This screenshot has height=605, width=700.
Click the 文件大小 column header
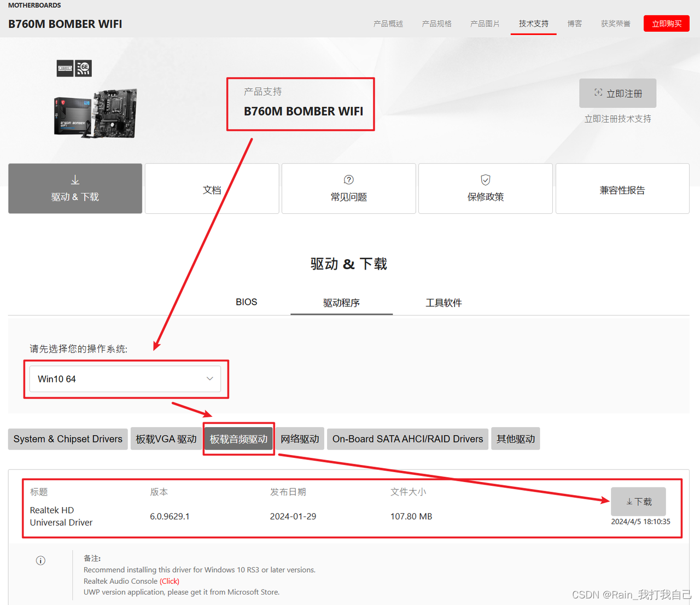pos(408,492)
